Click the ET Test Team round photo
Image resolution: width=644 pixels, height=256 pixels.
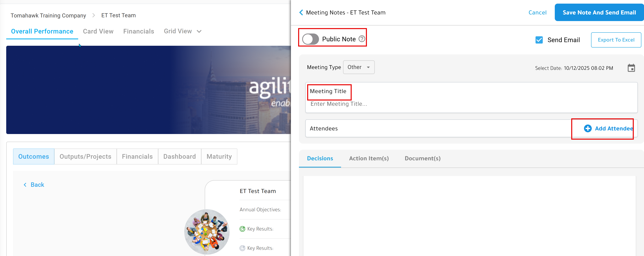point(207,232)
